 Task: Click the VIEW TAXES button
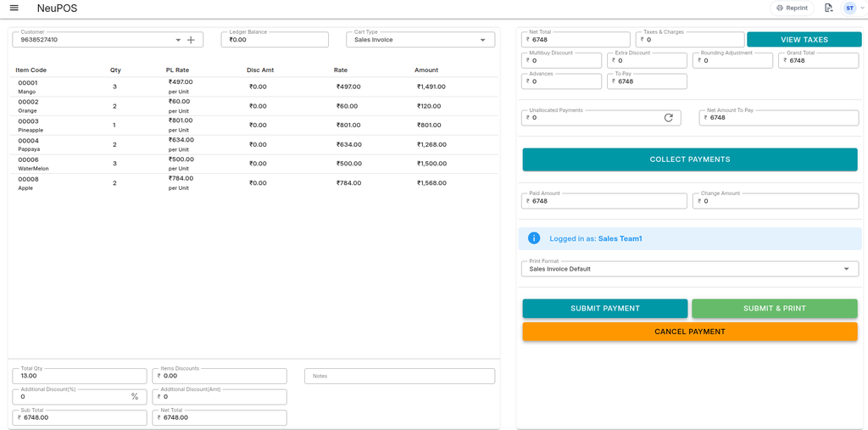[x=804, y=39]
